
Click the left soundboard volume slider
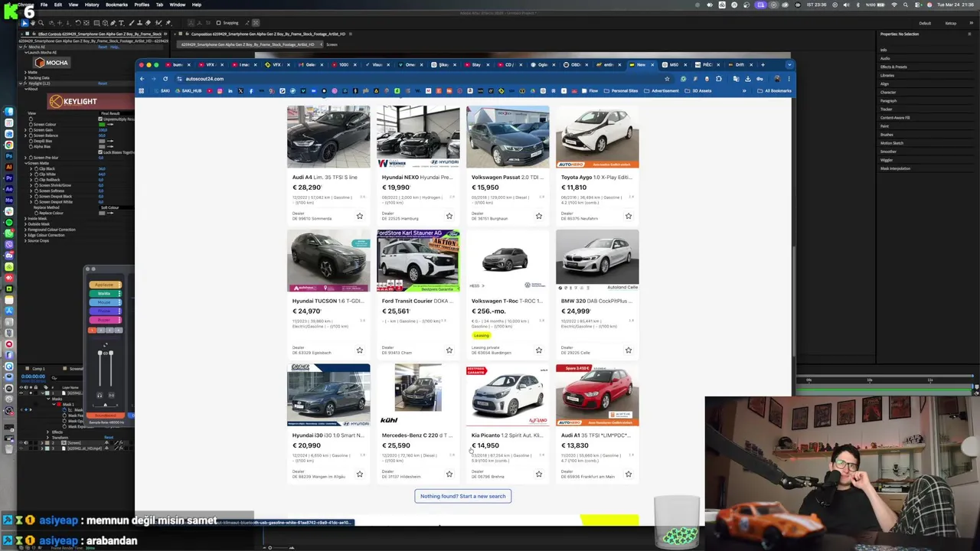point(100,368)
